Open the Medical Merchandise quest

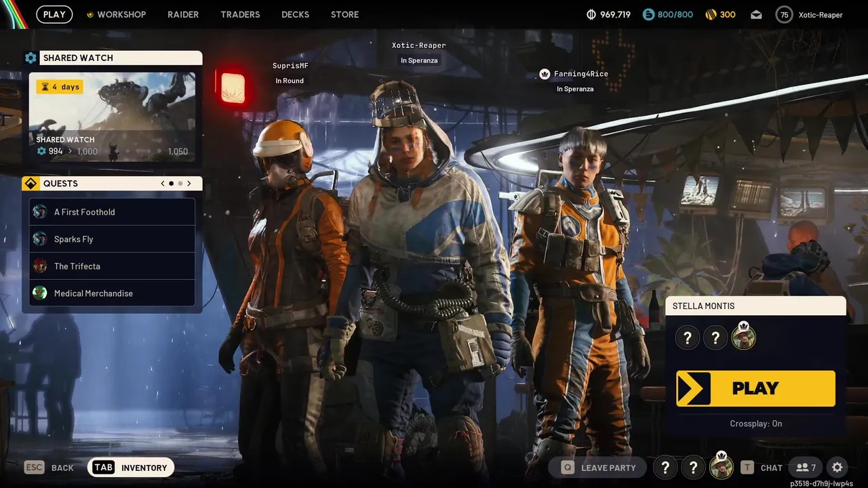tap(112, 293)
